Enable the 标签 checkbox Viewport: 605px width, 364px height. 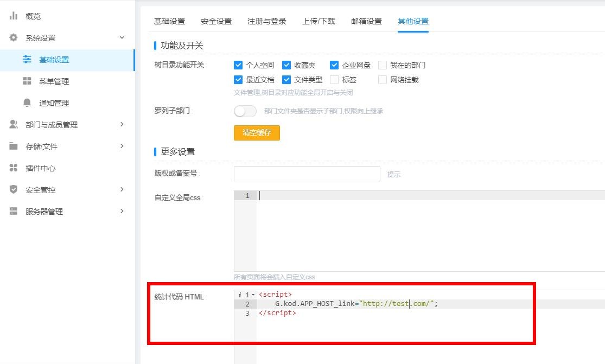(x=334, y=79)
